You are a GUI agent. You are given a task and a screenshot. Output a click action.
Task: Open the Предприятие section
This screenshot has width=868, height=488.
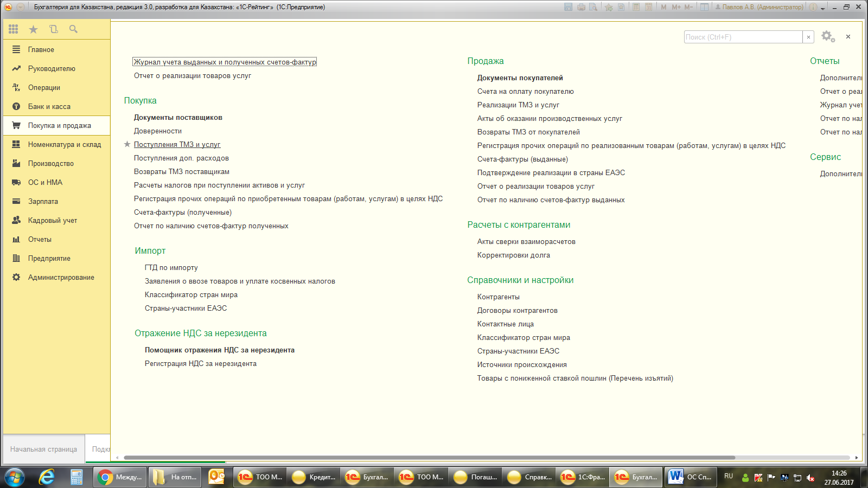(x=56, y=258)
